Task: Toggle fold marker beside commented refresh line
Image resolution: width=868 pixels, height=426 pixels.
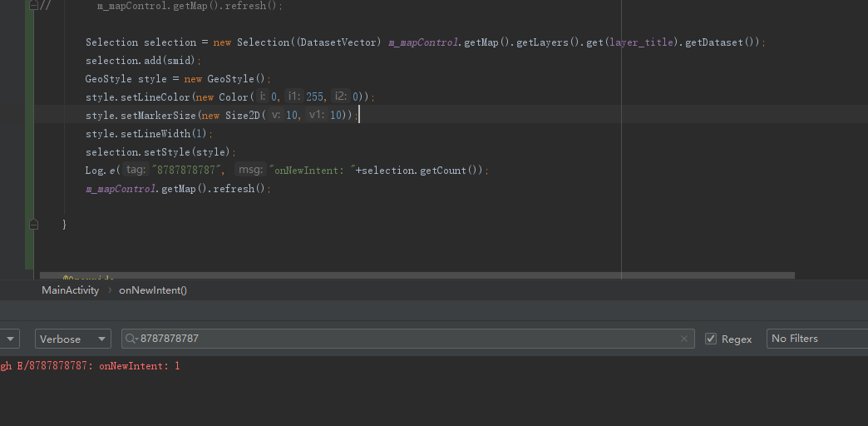Action: click(34, 6)
